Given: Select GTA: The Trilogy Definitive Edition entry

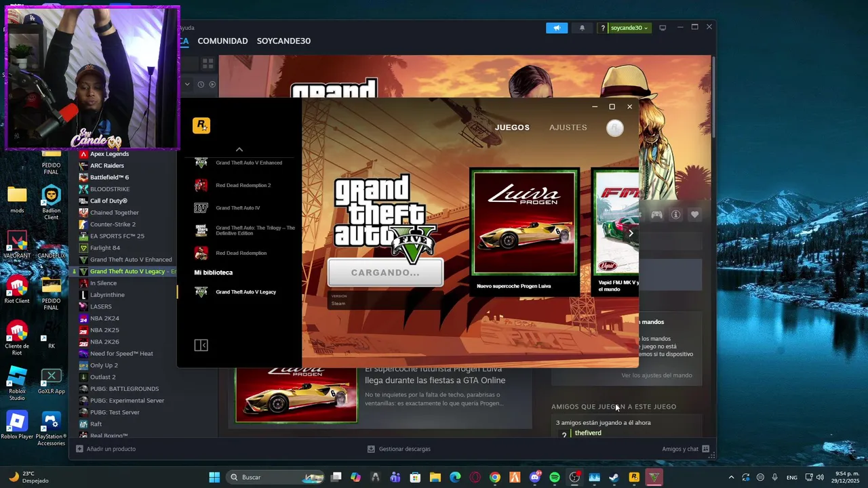Looking at the screenshot, I should point(245,230).
